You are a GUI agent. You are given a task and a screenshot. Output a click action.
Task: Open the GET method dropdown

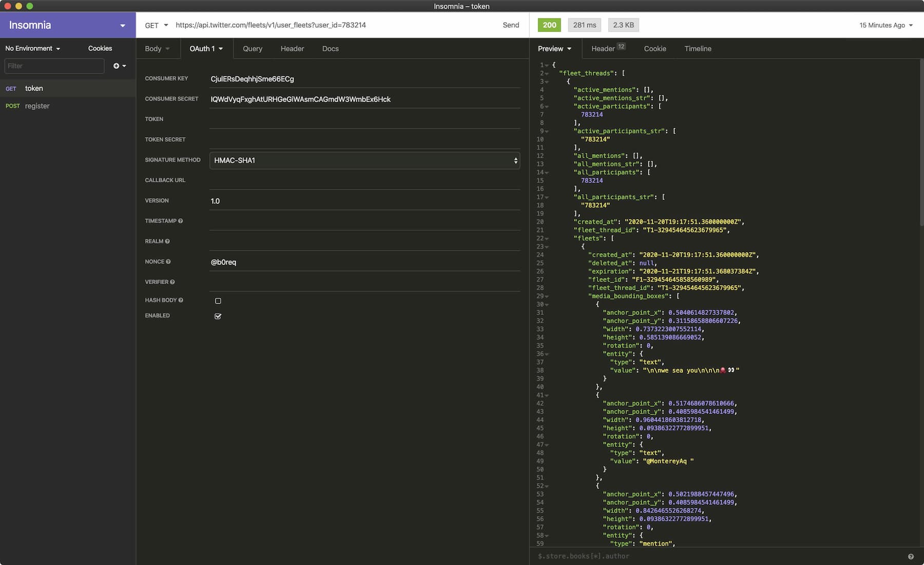(x=156, y=25)
